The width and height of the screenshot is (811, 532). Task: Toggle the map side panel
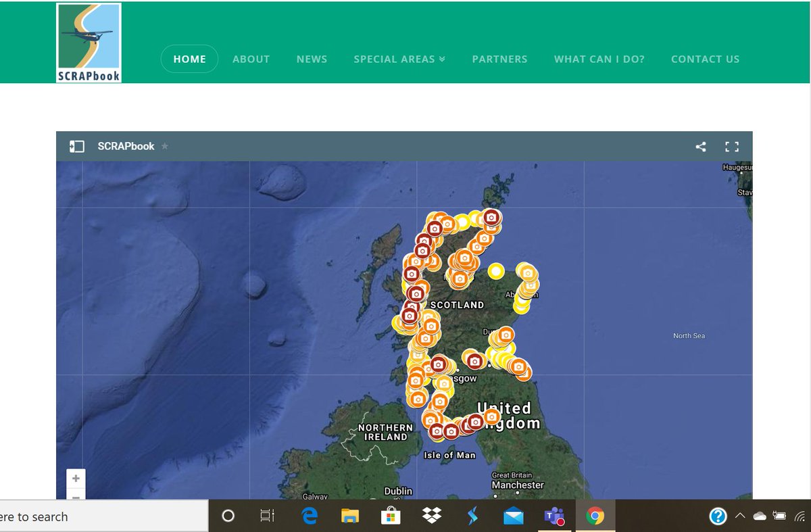[x=76, y=145]
